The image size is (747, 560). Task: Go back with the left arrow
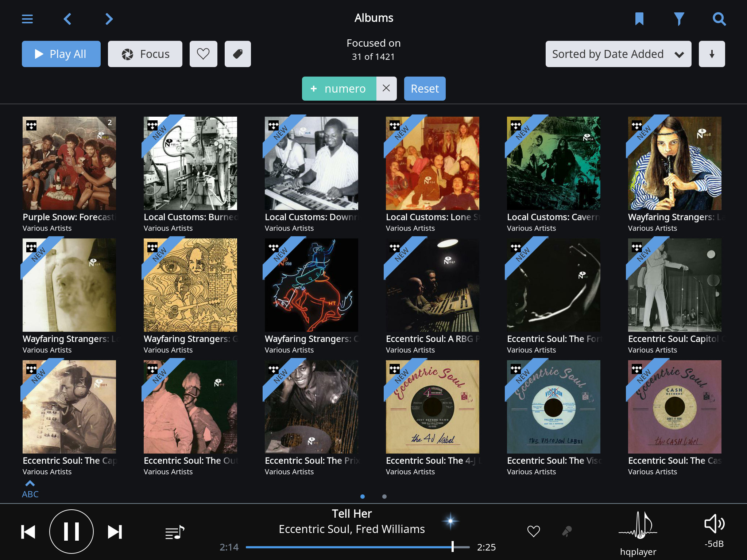[67, 19]
